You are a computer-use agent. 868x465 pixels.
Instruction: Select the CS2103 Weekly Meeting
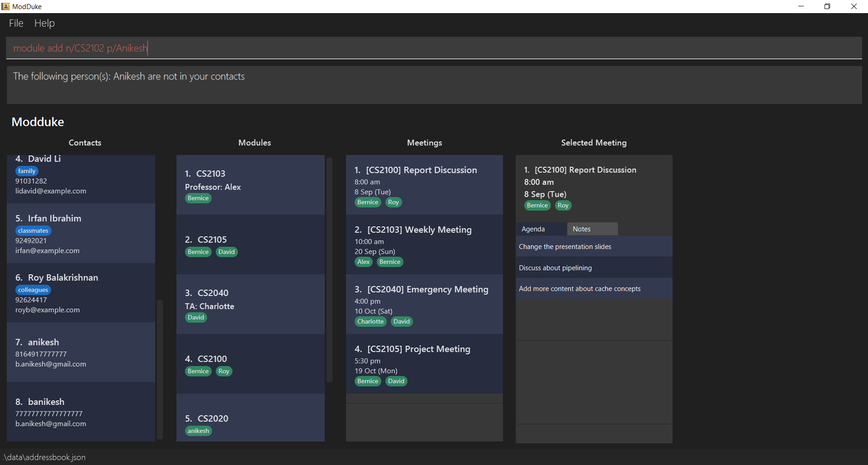[x=424, y=244]
